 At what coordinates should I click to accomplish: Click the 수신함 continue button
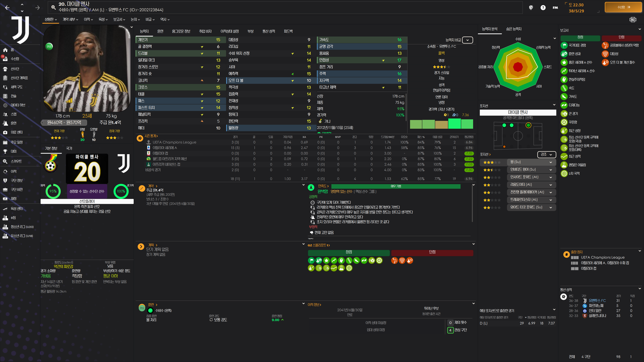pos(623,7)
